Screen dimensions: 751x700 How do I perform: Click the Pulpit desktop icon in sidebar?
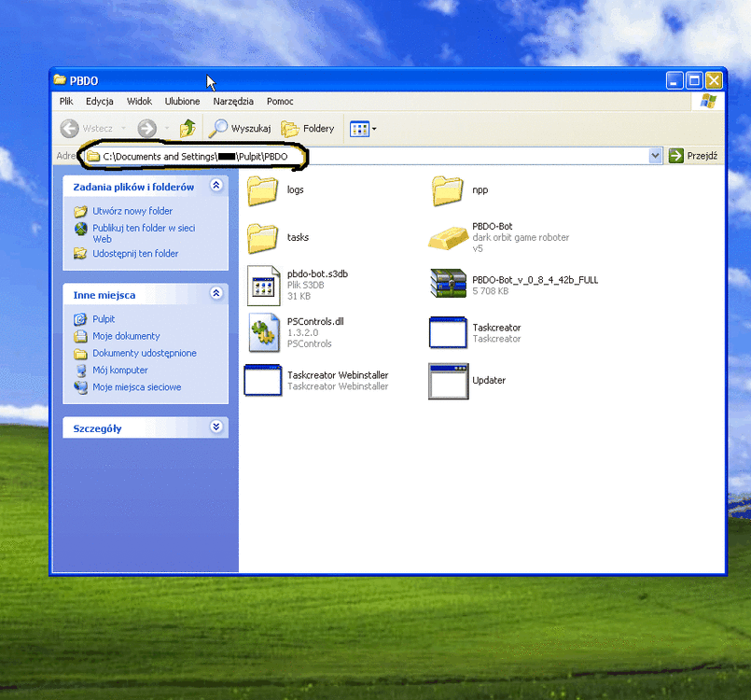(x=80, y=319)
